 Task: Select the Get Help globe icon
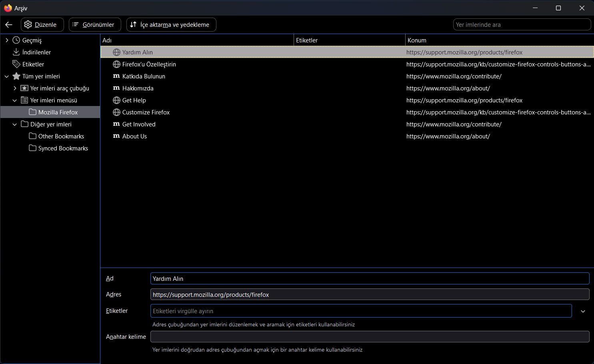click(x=116, y=100)
